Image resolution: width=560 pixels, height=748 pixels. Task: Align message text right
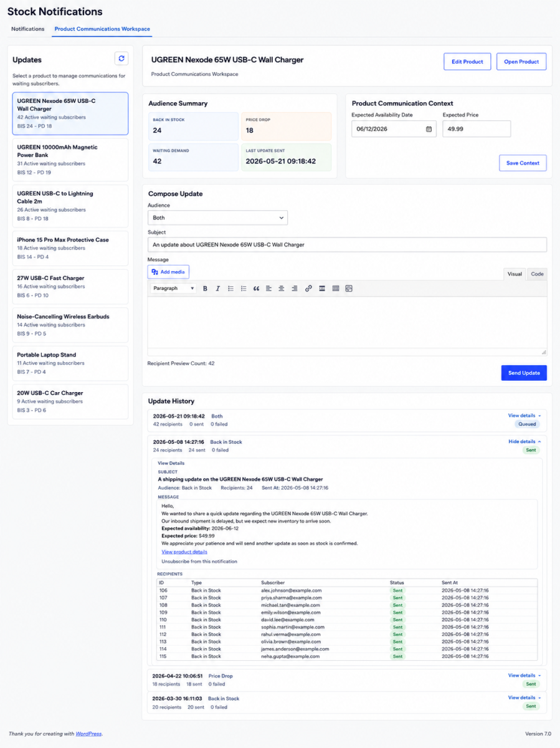295,289
